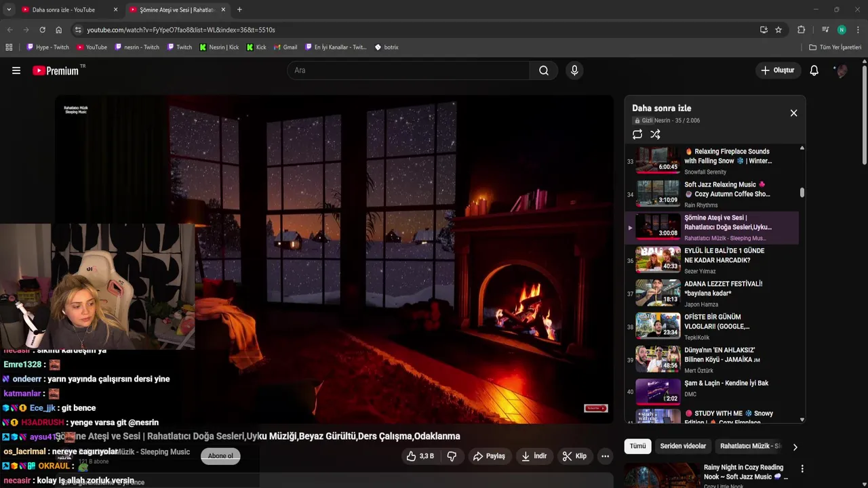Download the video with İndir

pos(534,456)
